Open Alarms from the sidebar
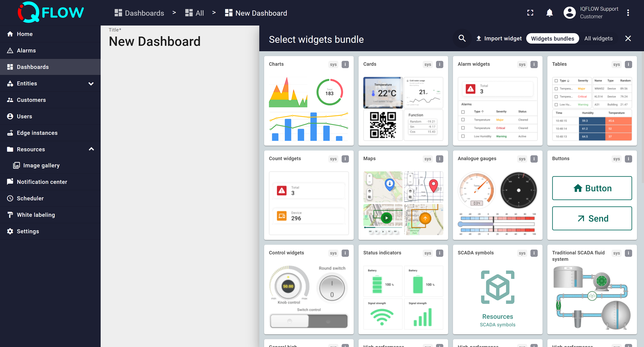This screenshot has width=644, height=347. pyautogui.click(x=26, y=50)
